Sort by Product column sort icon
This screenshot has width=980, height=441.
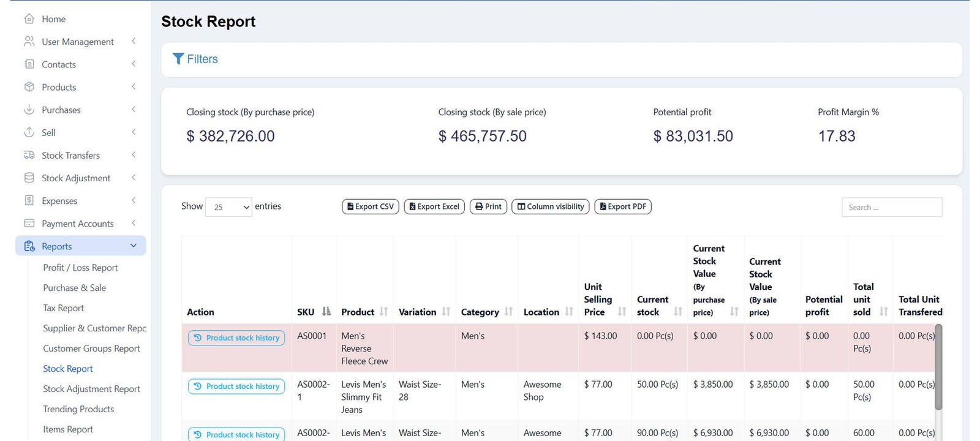point(384,312)
